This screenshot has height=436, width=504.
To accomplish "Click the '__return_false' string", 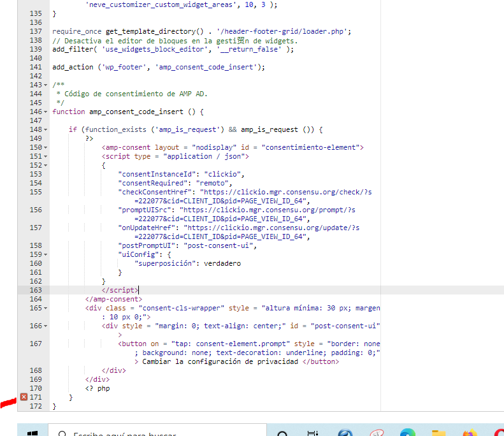I will 249,49.
